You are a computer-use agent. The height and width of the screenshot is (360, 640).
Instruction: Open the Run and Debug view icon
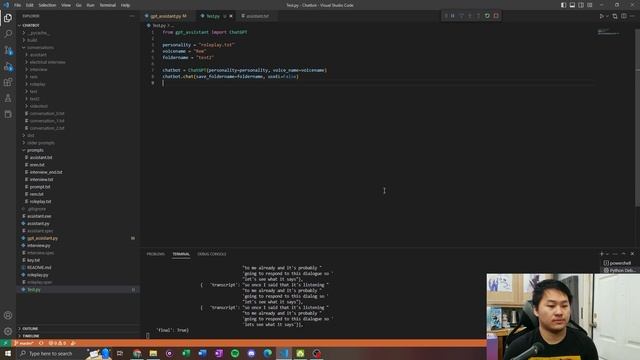8,66
